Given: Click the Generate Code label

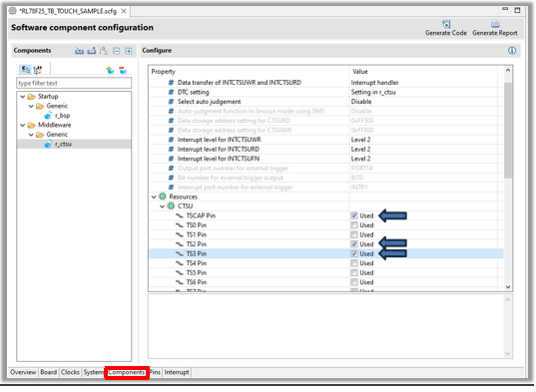Looking at the screenshot, I should point(446,33).
